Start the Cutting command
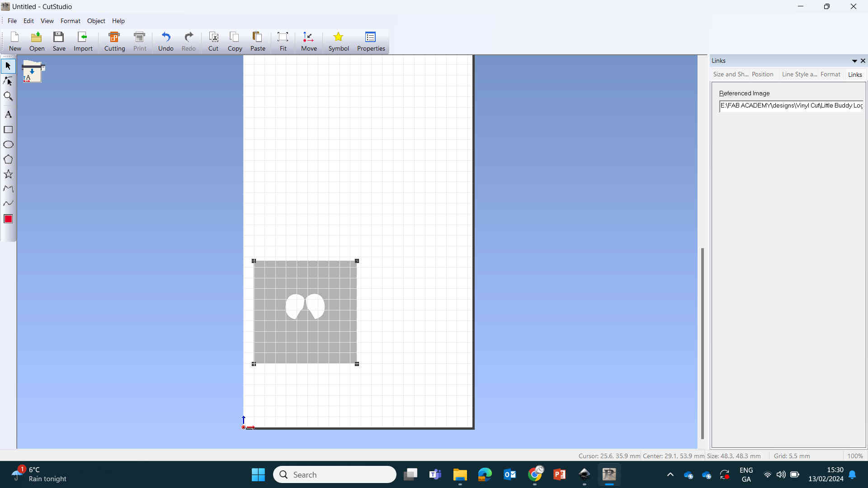The image size is (868, 488). [x=114, y=42]
